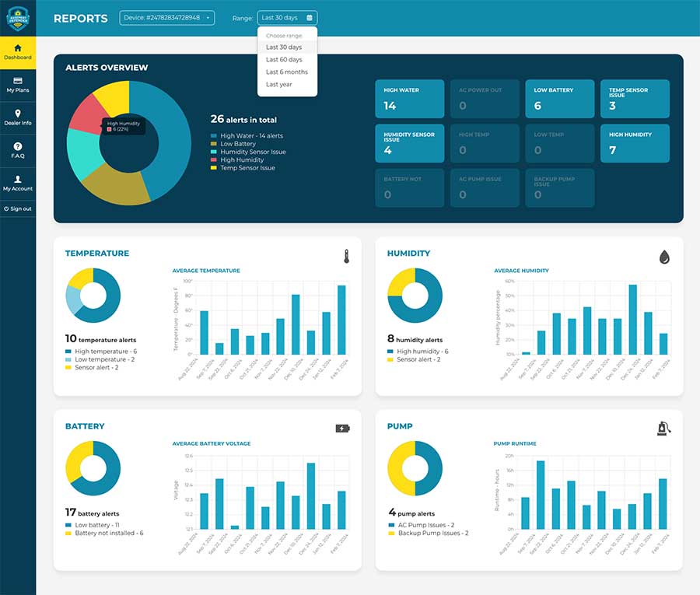Go to Dealer Info location pin
The width and height of the screenshot is (700, 595).
(x=18, y=114)
